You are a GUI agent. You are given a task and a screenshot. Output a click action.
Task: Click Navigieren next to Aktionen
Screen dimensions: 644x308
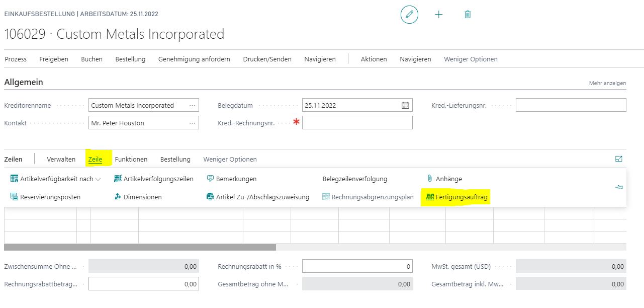click(415, 59)
